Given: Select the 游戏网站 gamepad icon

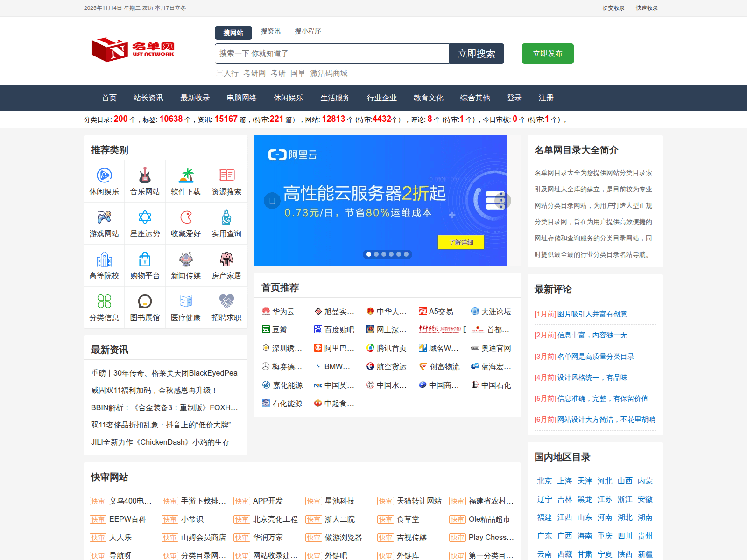Looking at the screenshot, I should coord(104,217).
